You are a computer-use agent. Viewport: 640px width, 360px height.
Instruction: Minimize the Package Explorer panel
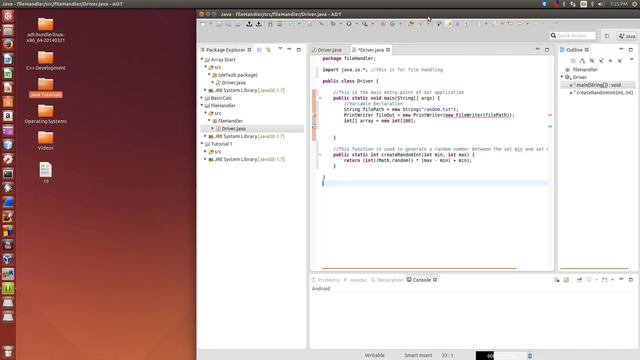(x=289, y=49)
